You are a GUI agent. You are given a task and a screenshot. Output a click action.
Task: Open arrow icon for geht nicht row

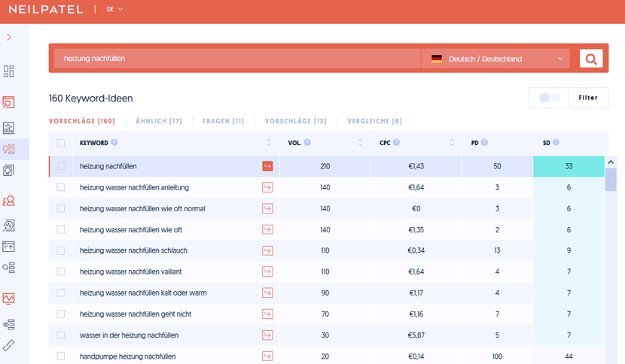pyautogui.click(x=267, y=314)
